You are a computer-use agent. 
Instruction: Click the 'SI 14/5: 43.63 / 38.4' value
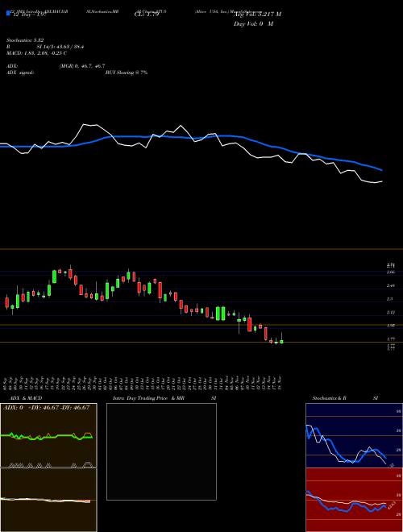pyautogui.click(x=60, y=47)
